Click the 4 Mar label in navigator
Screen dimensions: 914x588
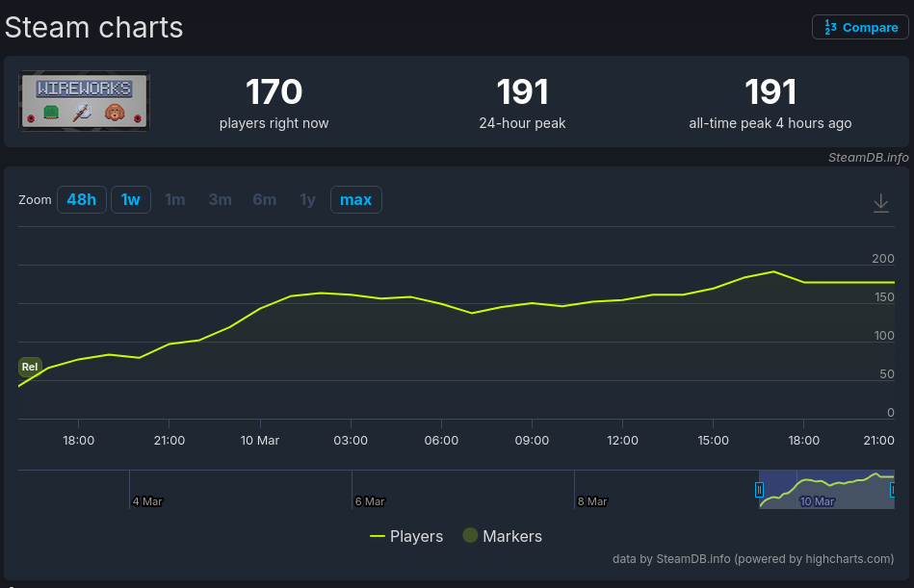pyautogui.click(x=147, y=501)
